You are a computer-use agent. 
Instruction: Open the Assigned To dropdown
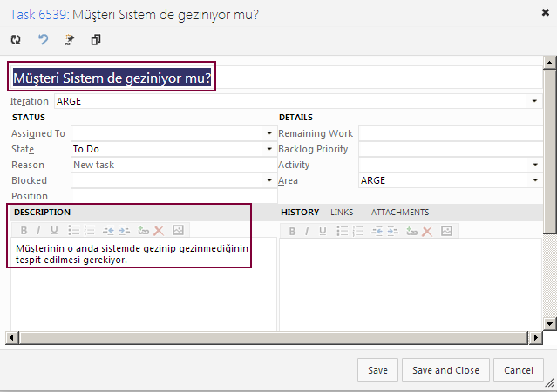coord(269,133)
